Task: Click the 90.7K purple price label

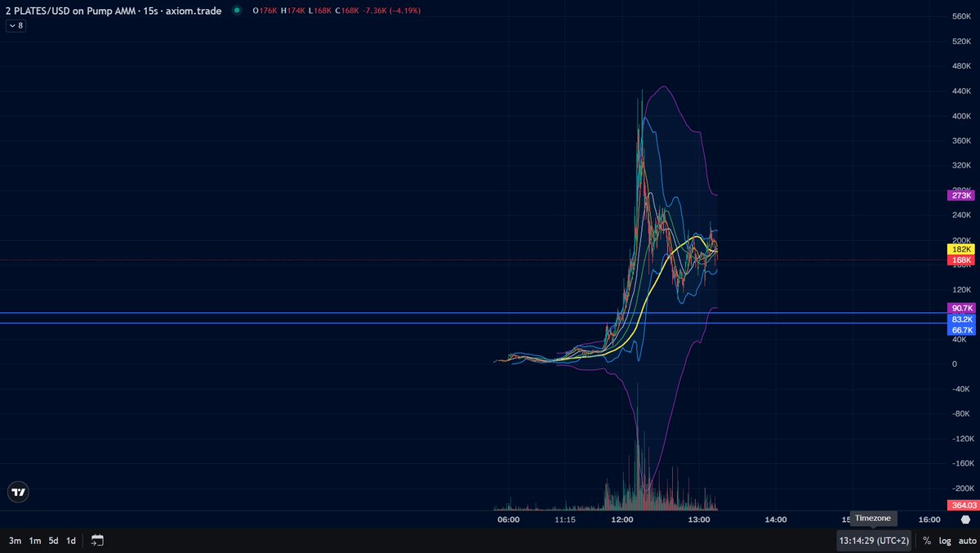Action: 960,308
